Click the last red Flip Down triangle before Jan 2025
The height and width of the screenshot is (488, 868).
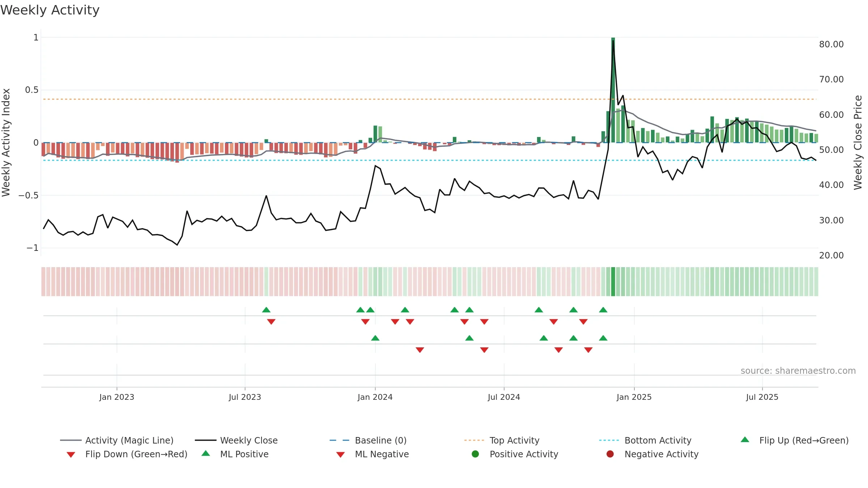click(583, 322)
